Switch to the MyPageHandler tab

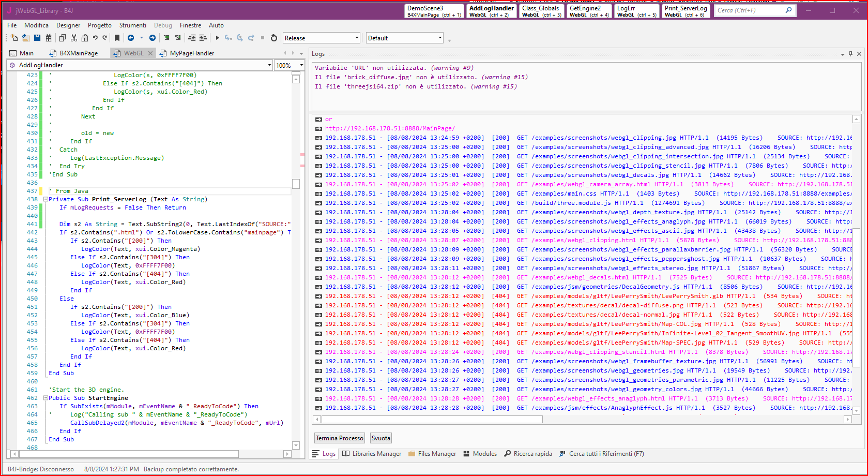coord(191,53)
